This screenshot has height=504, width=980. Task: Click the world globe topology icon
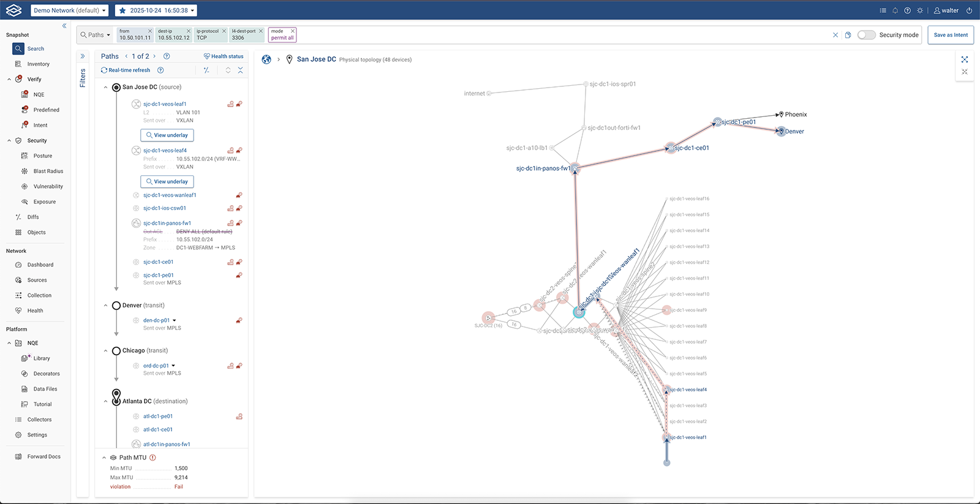pos(266,59)
